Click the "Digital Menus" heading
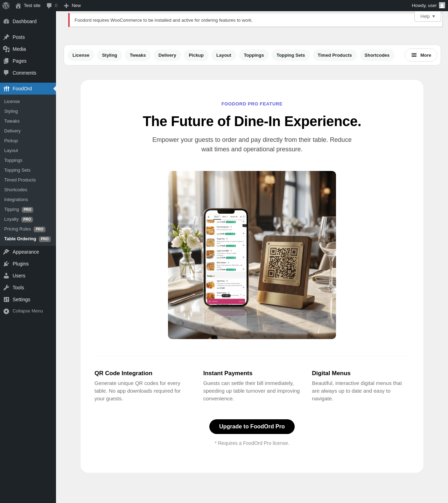 pos(331,373)
